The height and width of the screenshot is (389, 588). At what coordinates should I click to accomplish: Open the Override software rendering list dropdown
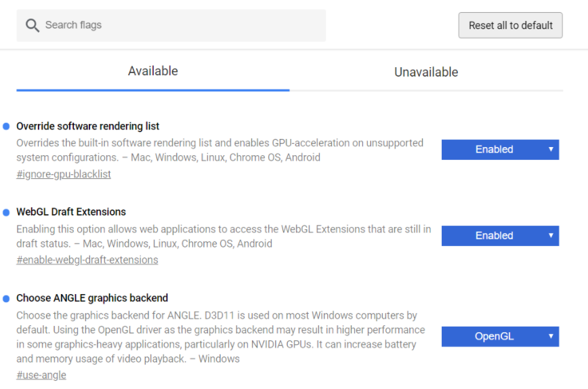[x=499, y=149]
